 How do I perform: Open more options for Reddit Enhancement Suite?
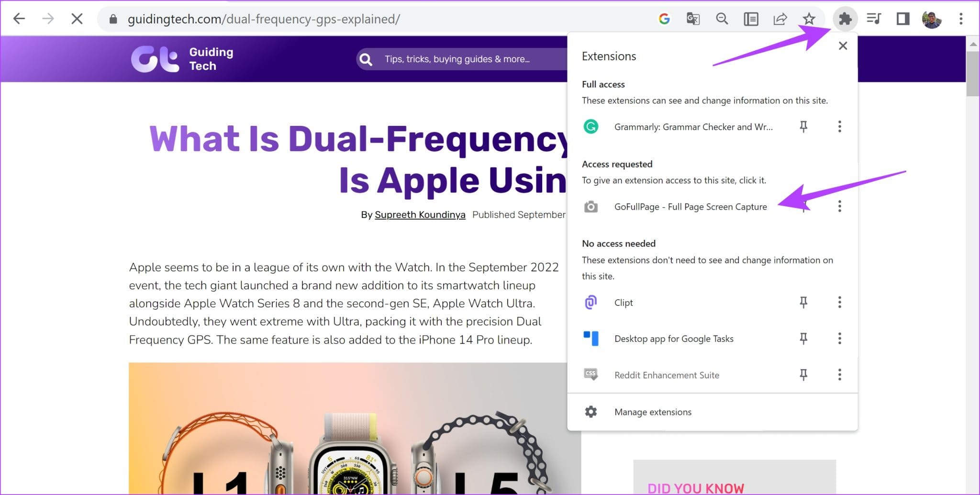coord(839,374)
